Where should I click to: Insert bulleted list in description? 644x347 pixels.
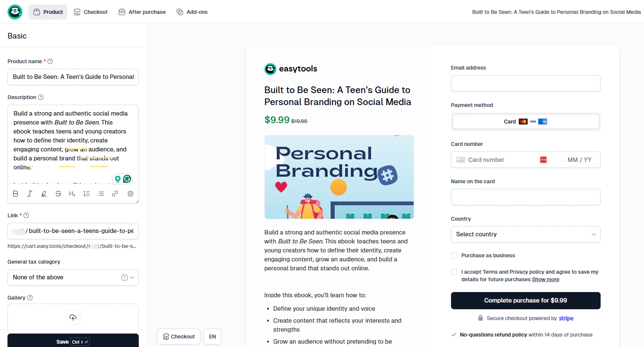tap(101, 194)
